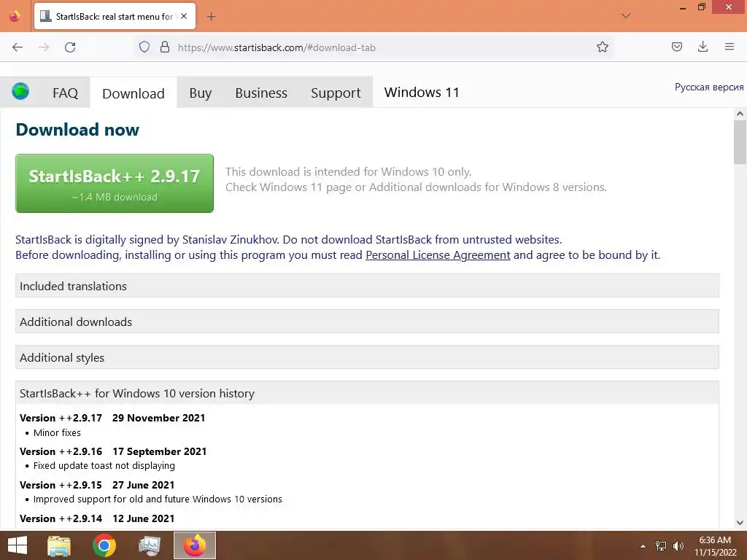
Task: Open the Firefox View icon
Action: (15, 16)
